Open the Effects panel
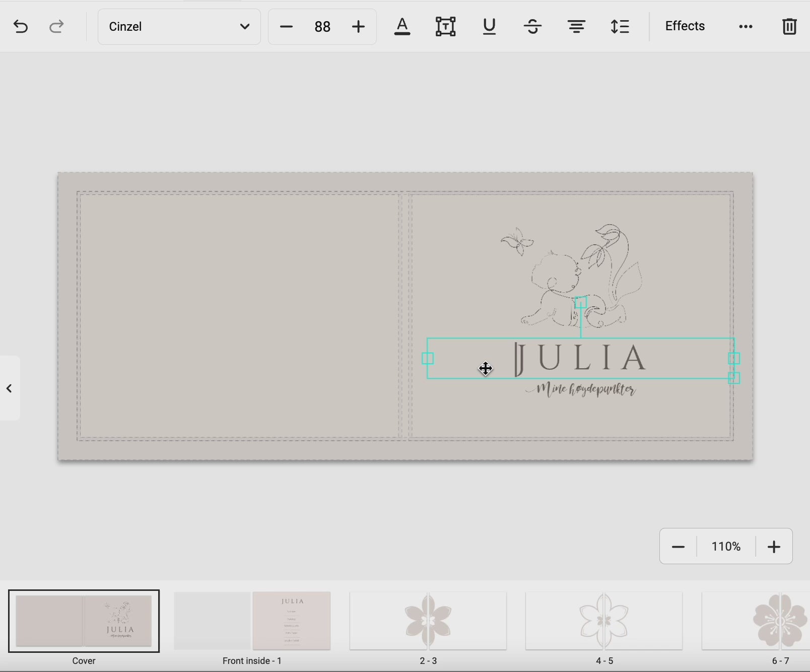The height and width of the screenshot is (672, 810). pyautogui.click(x=685, y=26)
